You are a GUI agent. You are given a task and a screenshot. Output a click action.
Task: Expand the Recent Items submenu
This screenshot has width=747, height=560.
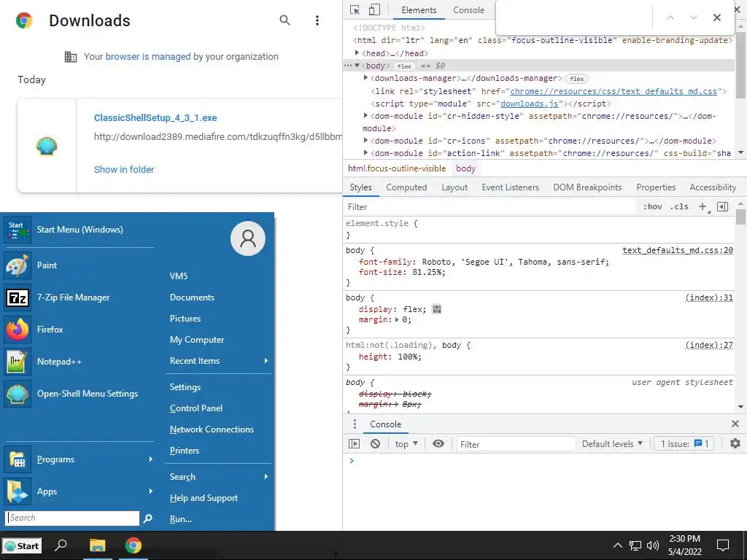tap(219, 361)
